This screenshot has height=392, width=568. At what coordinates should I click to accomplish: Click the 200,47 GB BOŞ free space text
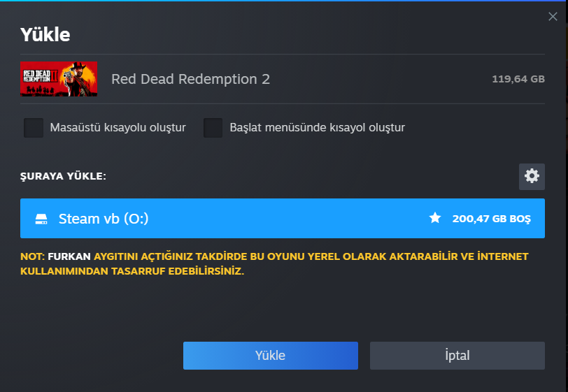coord(491,219)
